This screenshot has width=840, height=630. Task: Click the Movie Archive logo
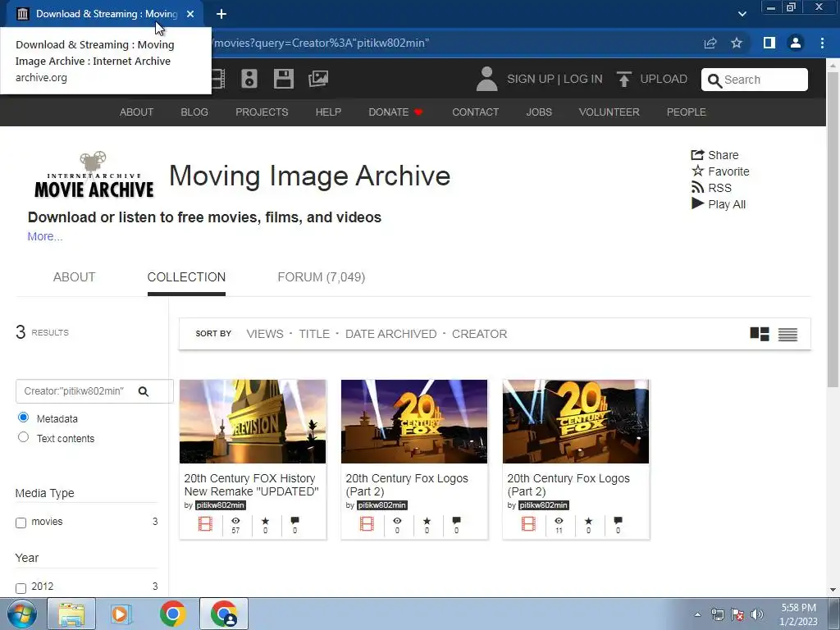coord(94,175)
